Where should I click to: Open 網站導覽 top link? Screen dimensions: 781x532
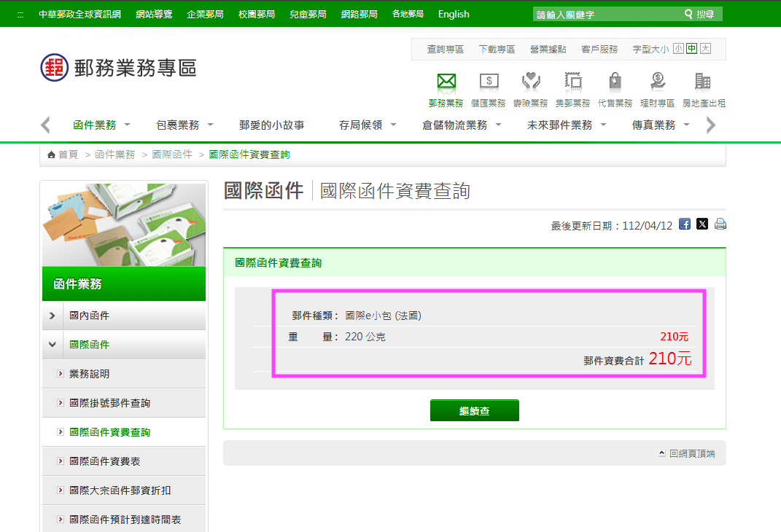pos(154,15)
